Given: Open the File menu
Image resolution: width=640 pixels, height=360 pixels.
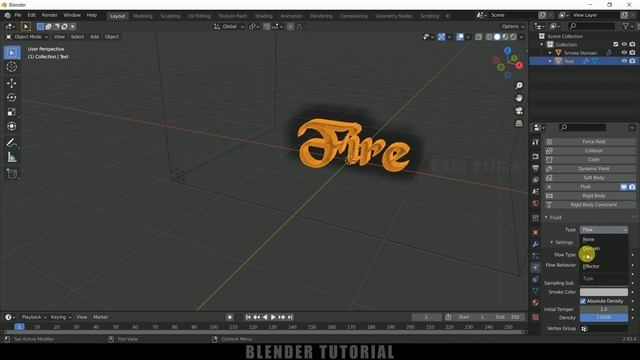Looking at the screenshot, I should [18, 15].
